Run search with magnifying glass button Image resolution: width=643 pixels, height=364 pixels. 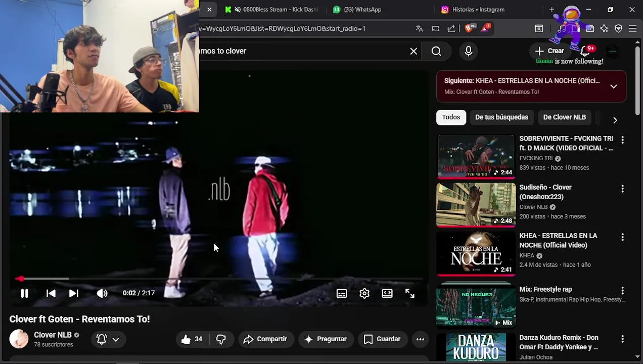coord(436,51)
